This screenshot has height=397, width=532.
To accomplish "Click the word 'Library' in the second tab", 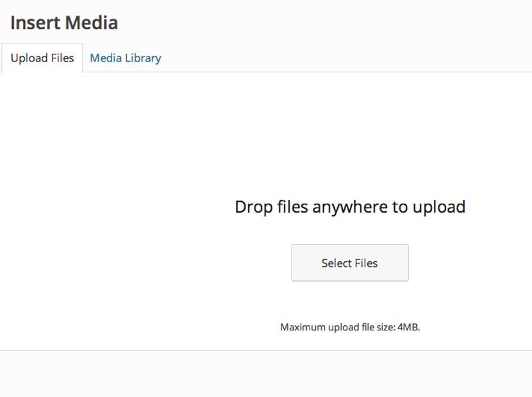I will pyautogui.click(x=143, y=58).
